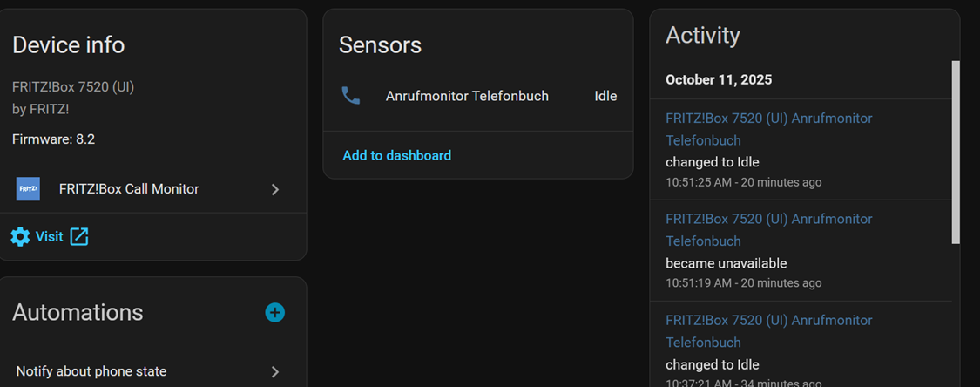This screenshot has height=387, width=980.
Task: Click Add to dashboard button
Action: [396, 155]
